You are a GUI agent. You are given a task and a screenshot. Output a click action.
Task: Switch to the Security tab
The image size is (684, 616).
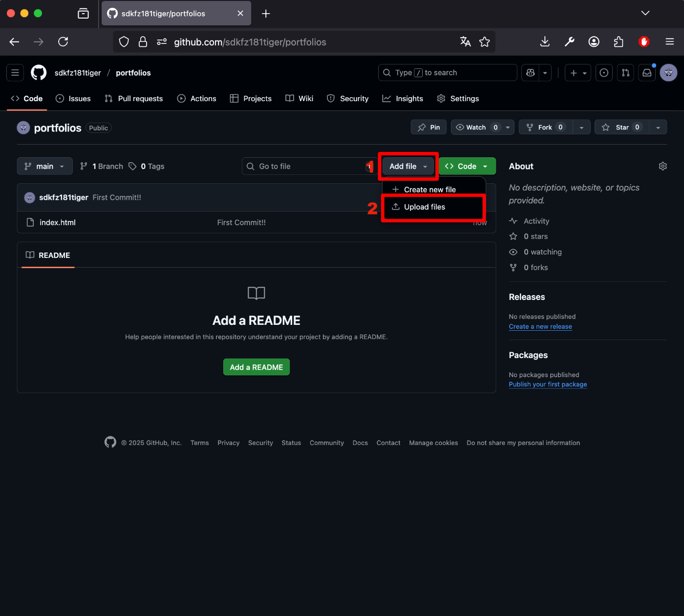[x=348, y=99]
